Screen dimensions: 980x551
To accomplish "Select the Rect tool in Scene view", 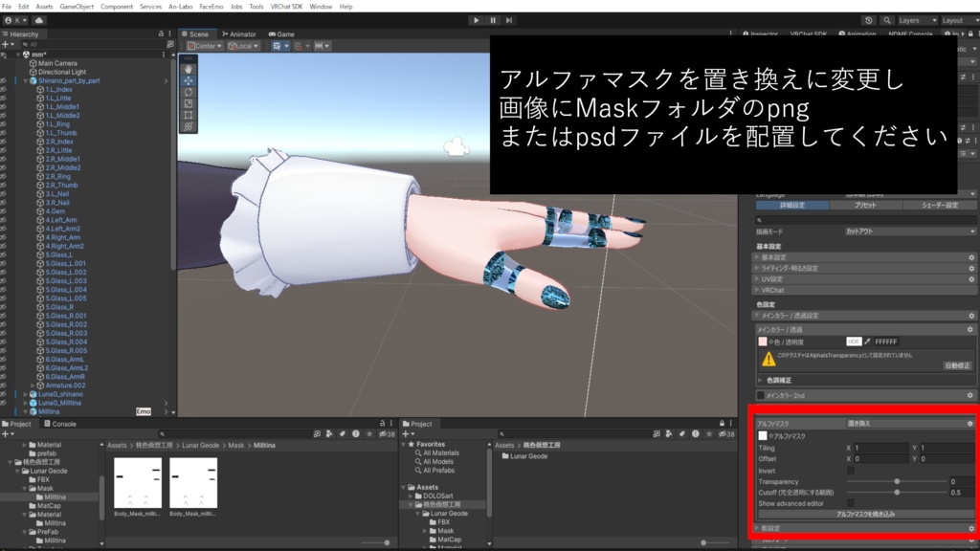I will coord(189,115).
